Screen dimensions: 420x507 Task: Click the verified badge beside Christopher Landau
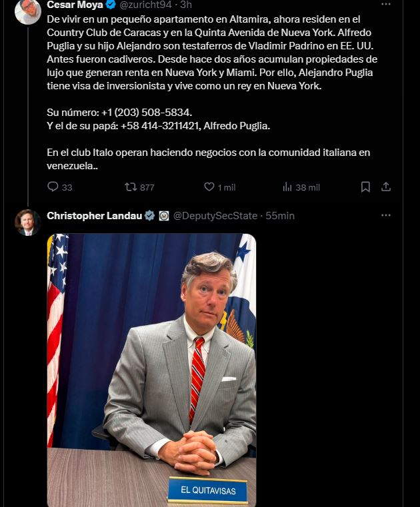(150, 215)
